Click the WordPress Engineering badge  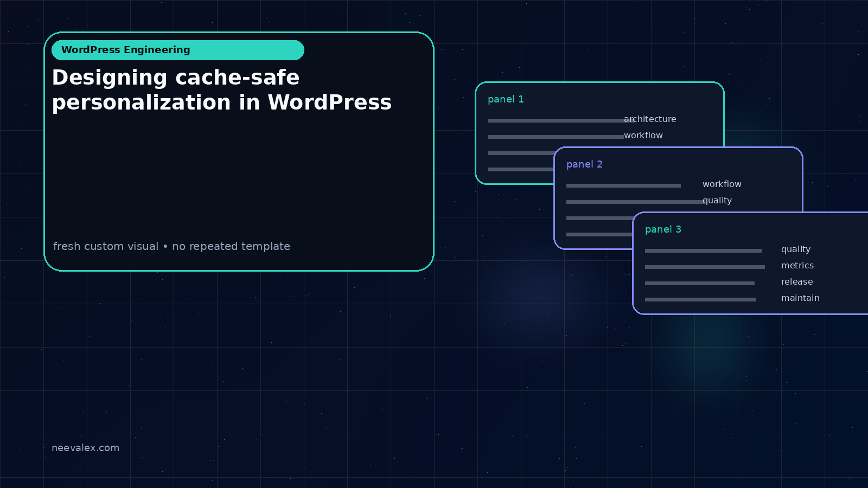click(x=178, y=50)
